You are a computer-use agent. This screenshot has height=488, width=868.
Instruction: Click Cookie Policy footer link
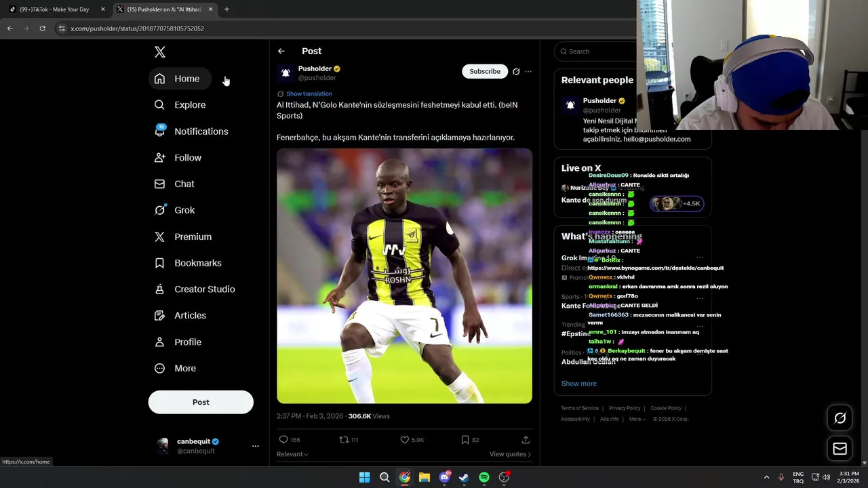tap(666, 408)
